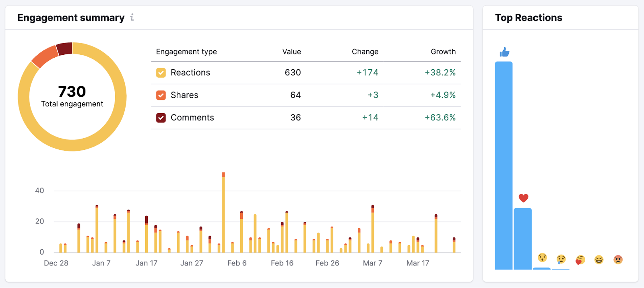Select the surprised Wow emoji icon

tap(542, 258)
